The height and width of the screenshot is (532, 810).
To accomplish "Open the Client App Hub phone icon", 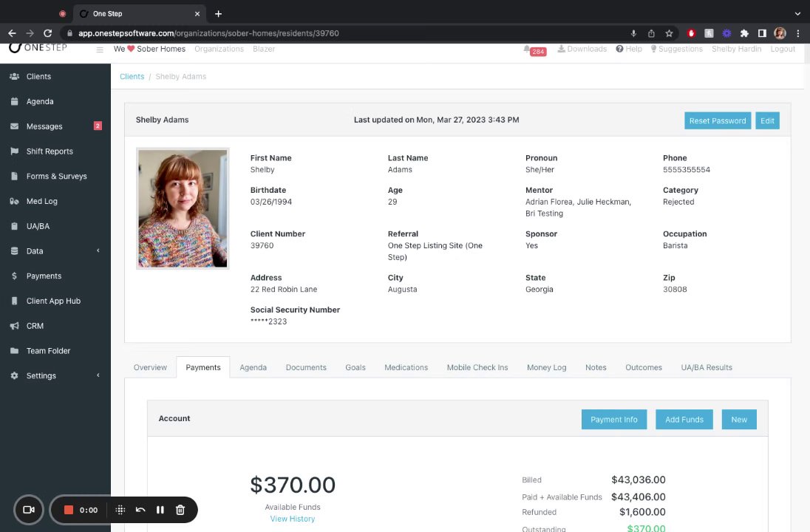I will (x=15, y=301).
